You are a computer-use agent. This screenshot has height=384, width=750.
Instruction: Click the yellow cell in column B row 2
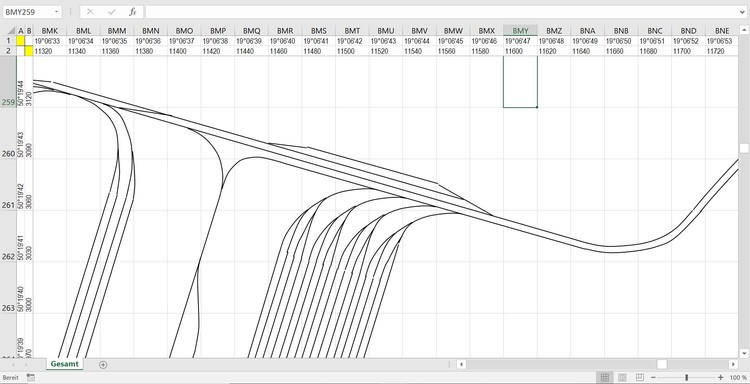pyautogui.click(x=29, y=51)
